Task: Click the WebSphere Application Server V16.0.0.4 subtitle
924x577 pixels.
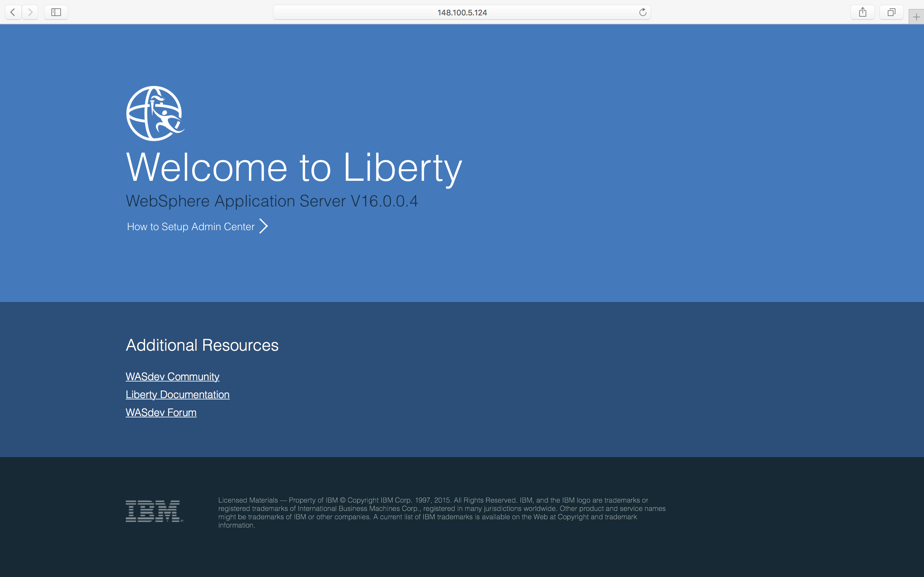Action: pyautogui.click(x=271, y=201)
